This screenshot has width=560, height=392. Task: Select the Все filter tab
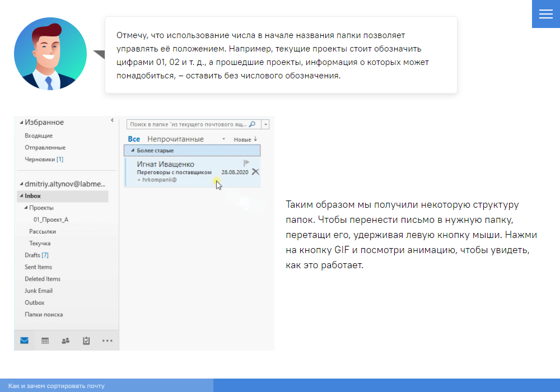pos(134,139)
